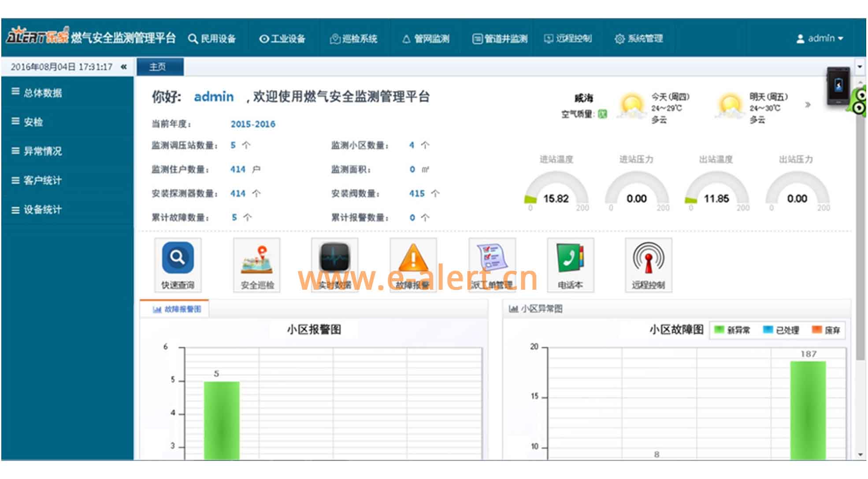Open the 快速查询 magnifier icon
This screenshot has width=868, height=479.
click(178, 258)
